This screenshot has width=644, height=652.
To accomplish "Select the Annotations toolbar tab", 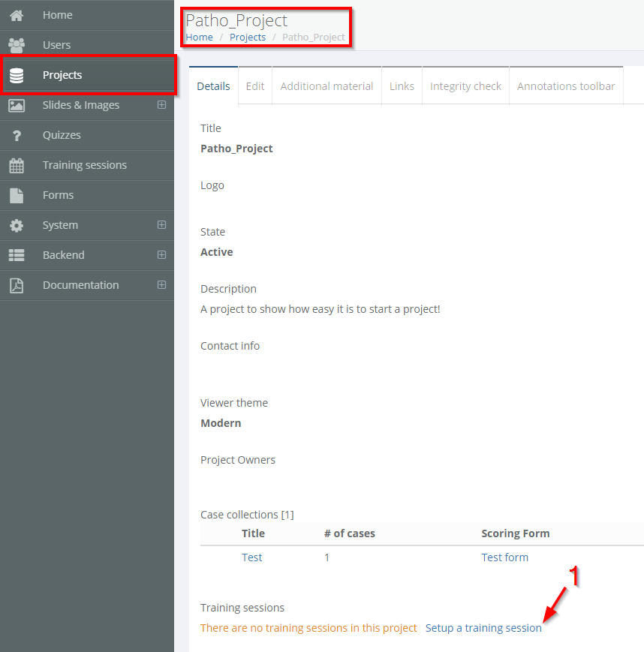I will click(x=566, y=86).
